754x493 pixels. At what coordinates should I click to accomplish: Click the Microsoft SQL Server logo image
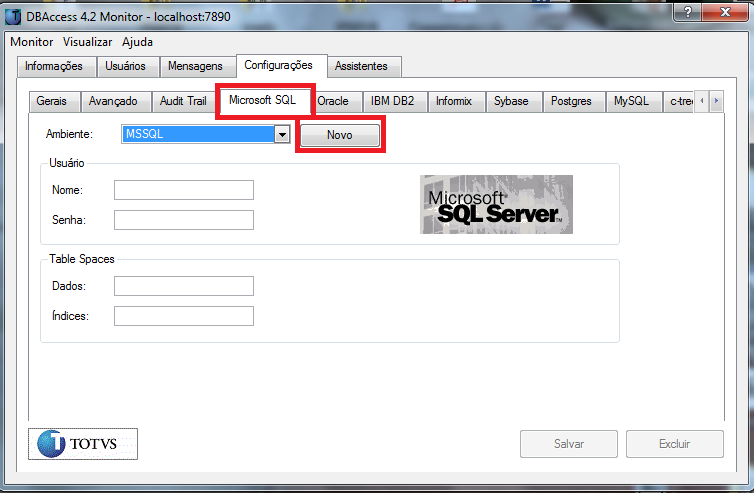point(496,204)
